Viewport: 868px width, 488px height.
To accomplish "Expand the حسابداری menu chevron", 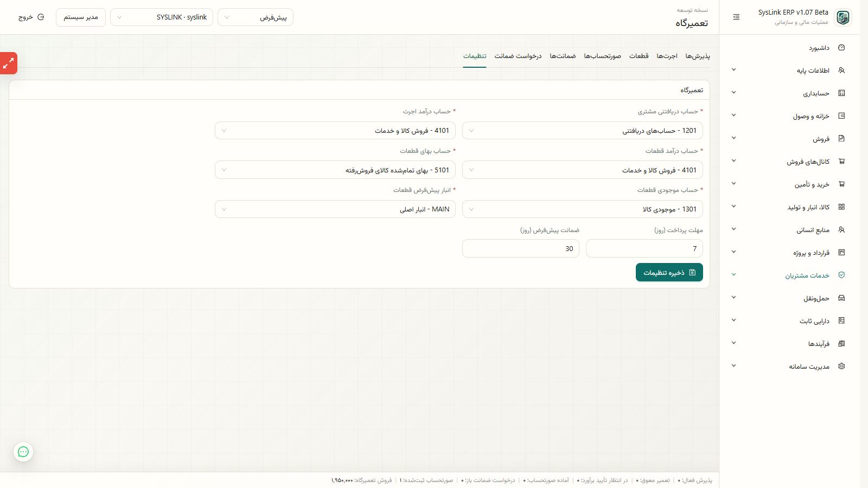I will 733,93.
